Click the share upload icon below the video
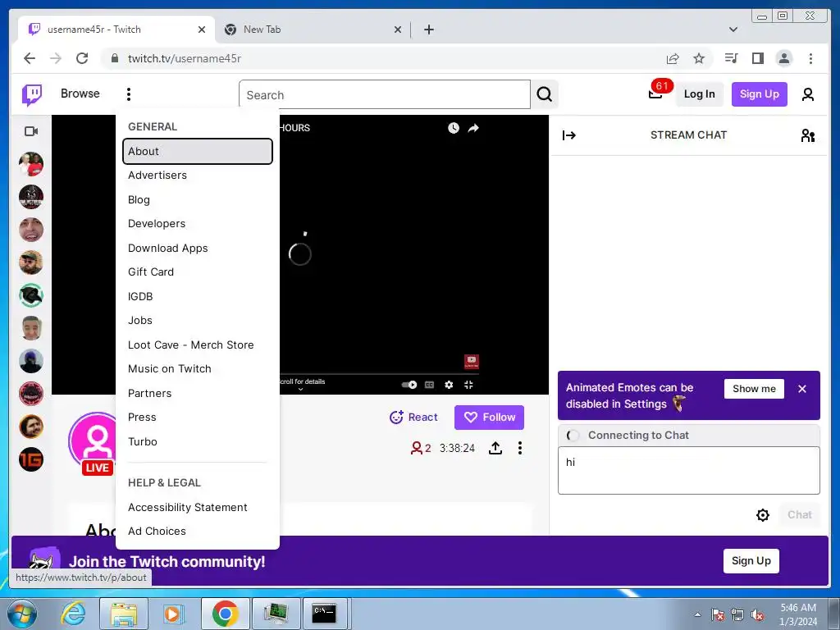 pyautogui.click(x=495, y=449)
